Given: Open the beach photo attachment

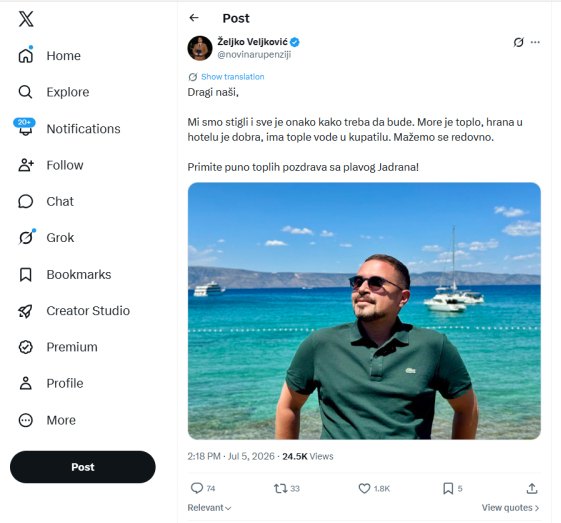Looking at the screenshot, I should (364, 311).
